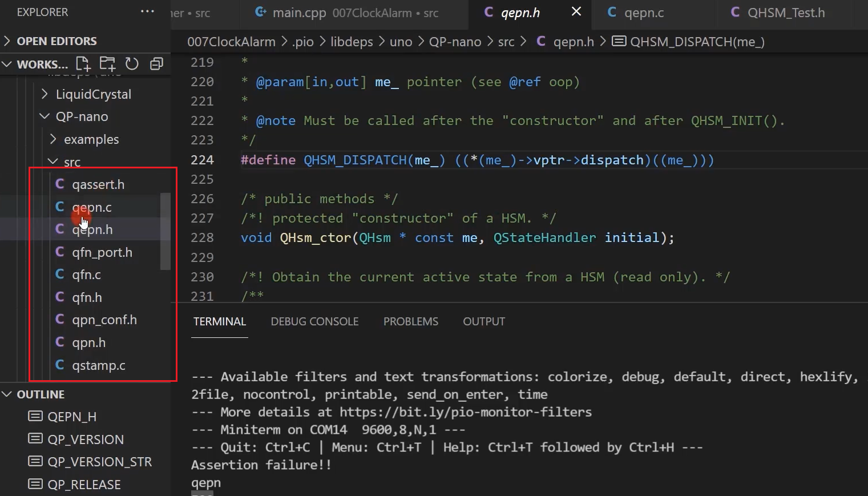Jump to QP_VERSION outline symbol

pos(86,439)
